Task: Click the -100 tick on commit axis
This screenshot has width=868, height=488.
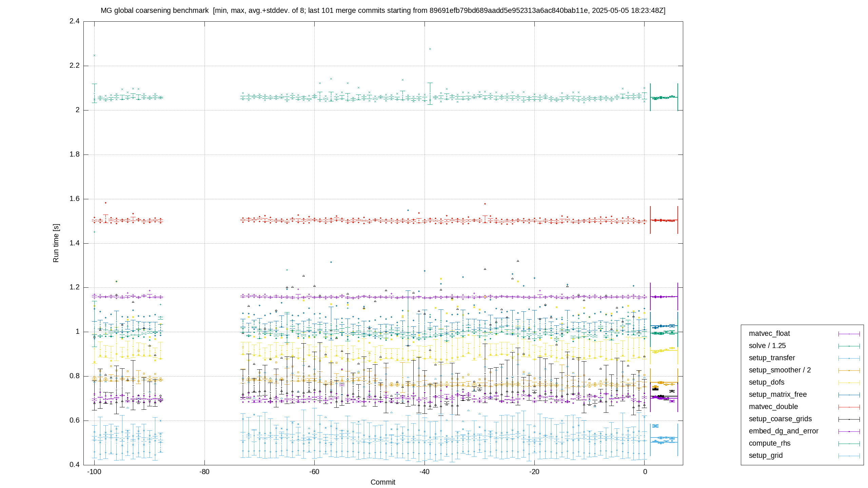Action: (x=94, y=472)
